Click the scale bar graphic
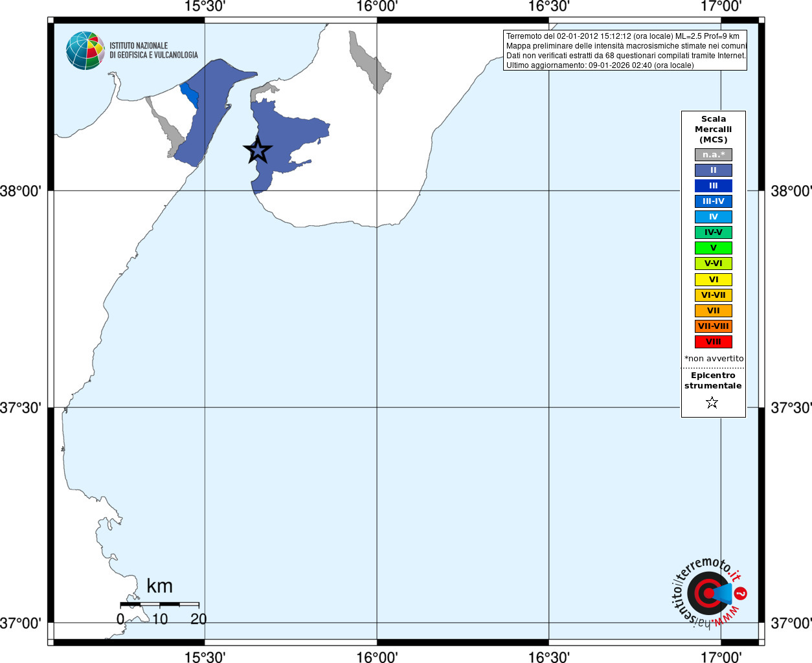 (160, 604)
